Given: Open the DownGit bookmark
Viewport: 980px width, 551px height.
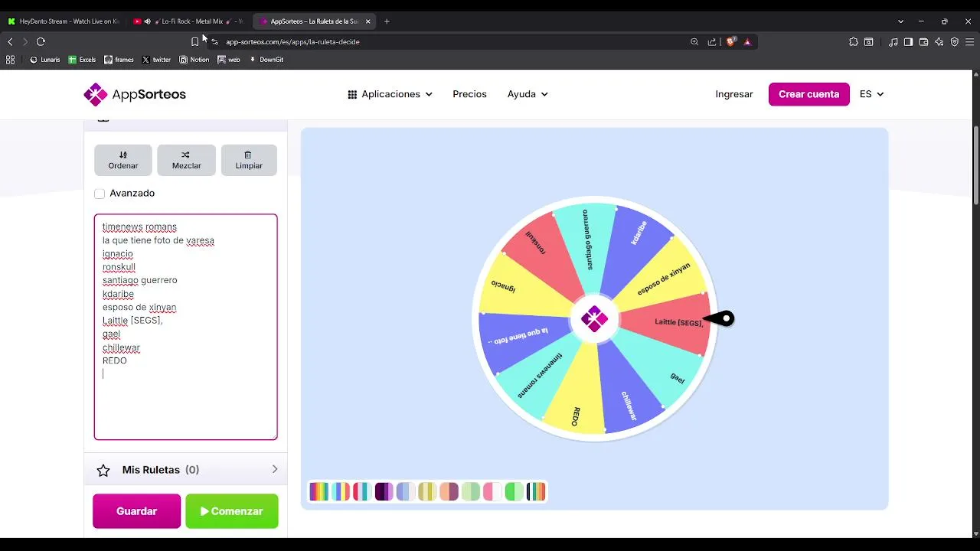Looking at the screenshot, I should 266,60.
